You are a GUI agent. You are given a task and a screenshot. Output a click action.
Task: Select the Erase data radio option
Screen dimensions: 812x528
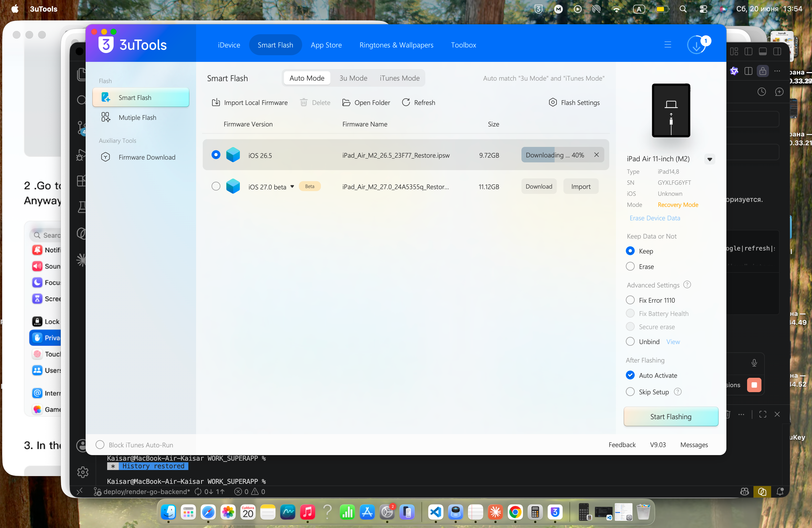click(x=630, y=266)
